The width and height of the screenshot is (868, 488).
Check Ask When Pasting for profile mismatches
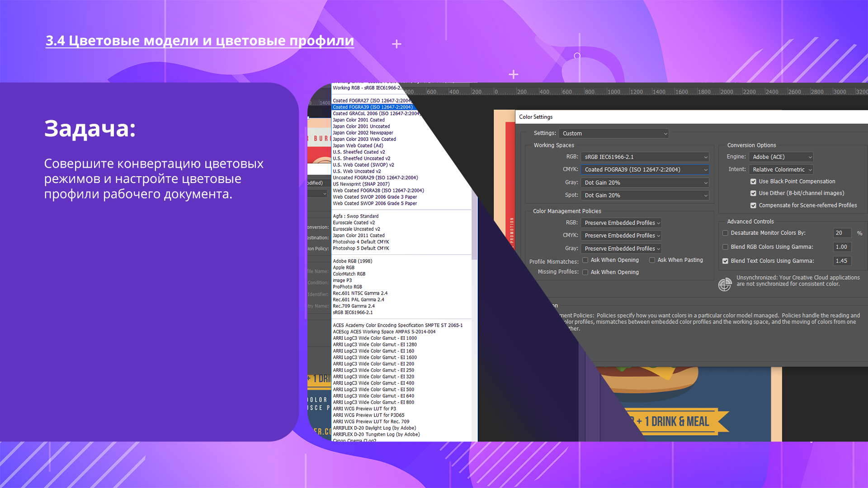(x=652, y=260)
